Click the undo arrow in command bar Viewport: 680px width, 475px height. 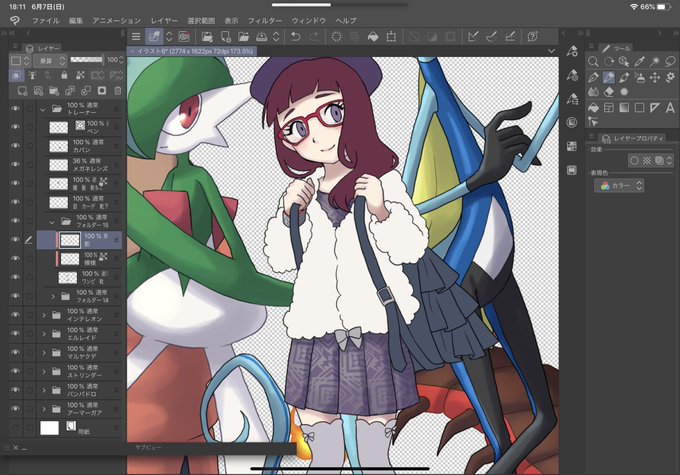pos(295,37)
